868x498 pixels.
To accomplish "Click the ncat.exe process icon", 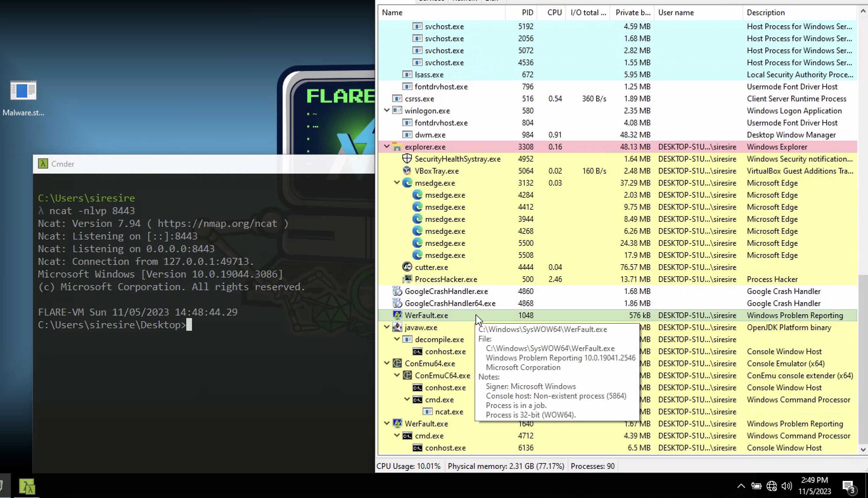I will [x=427, y=412].
